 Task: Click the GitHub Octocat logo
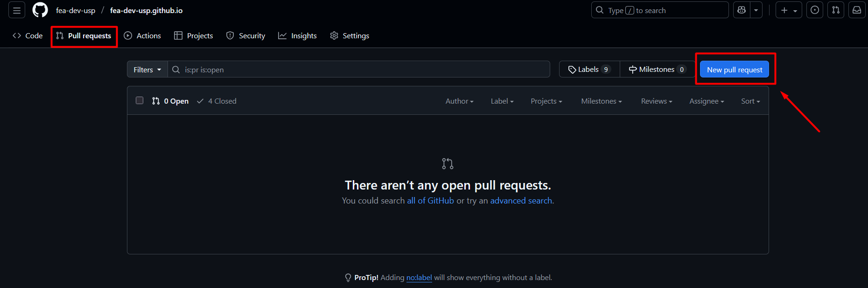[x=40, y=10]
